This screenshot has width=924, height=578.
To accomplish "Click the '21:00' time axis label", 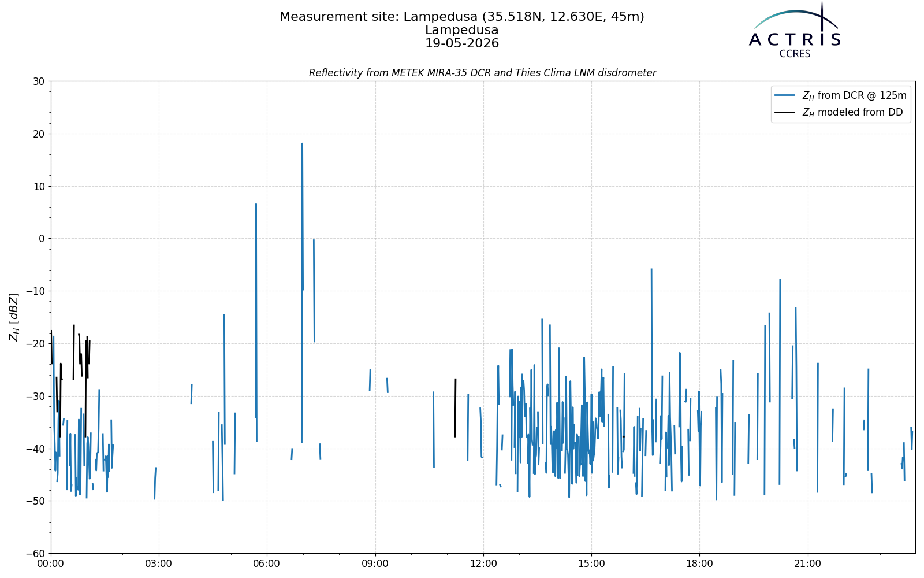I will coord(807,564).
